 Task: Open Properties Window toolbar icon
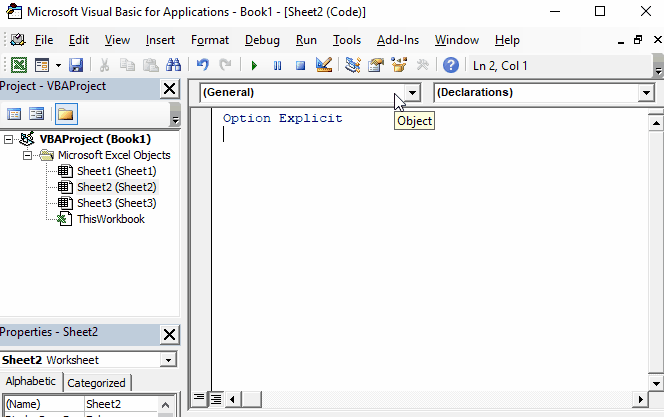pos(376,65)
